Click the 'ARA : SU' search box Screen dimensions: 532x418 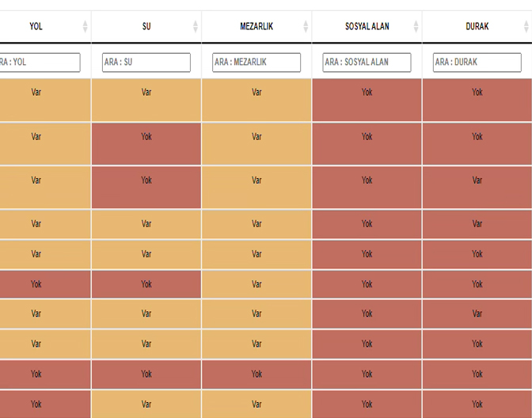[146, 63]
